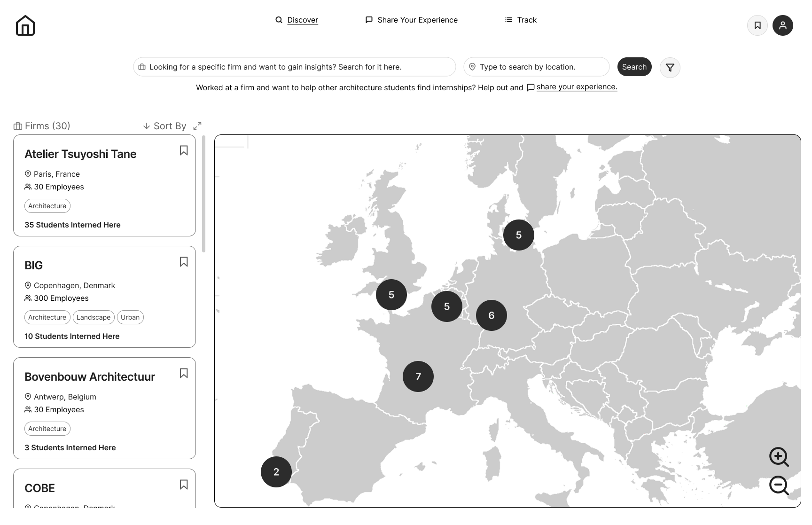Bookmark the COBE firm card
Screen dimensions: 812x525
coord(184,485)
